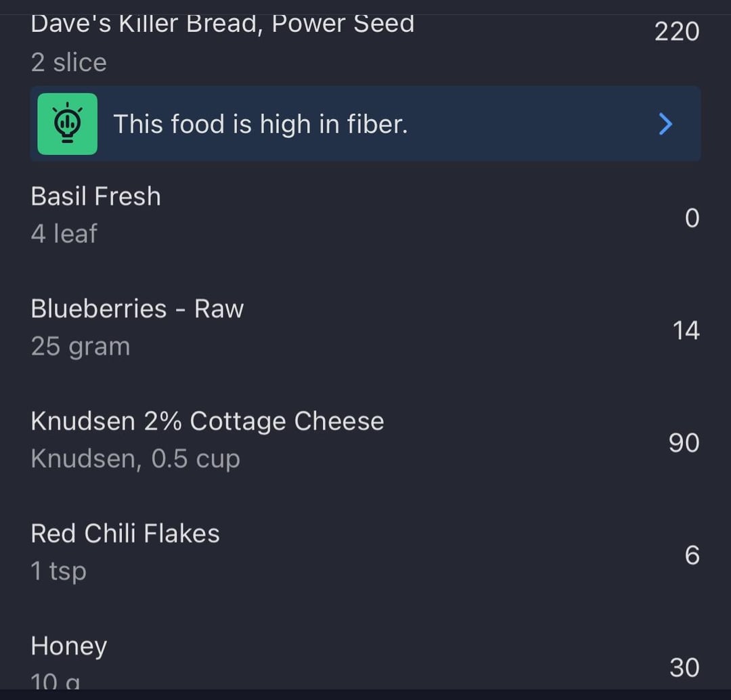Open the fiber insight chevron arrow

[665, 124]
